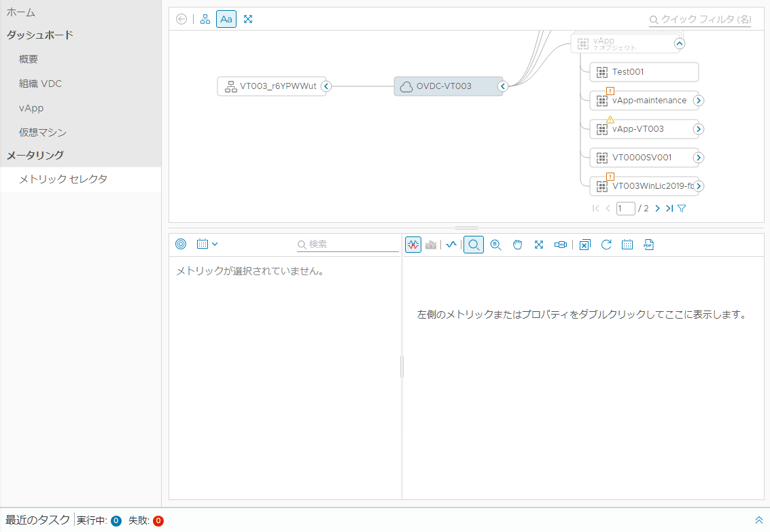
Task: Click the orange alert badge on VT003WinLic2019
Action: click(x=610, y=176)
